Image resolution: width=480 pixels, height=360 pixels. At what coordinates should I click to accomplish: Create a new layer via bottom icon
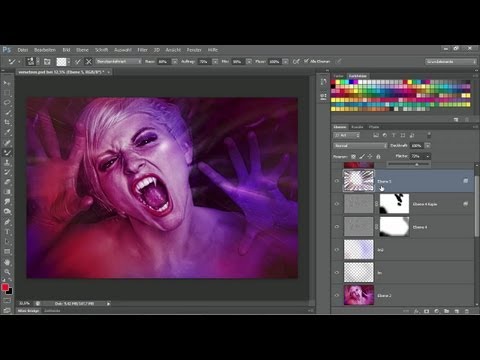click(457, 311)
